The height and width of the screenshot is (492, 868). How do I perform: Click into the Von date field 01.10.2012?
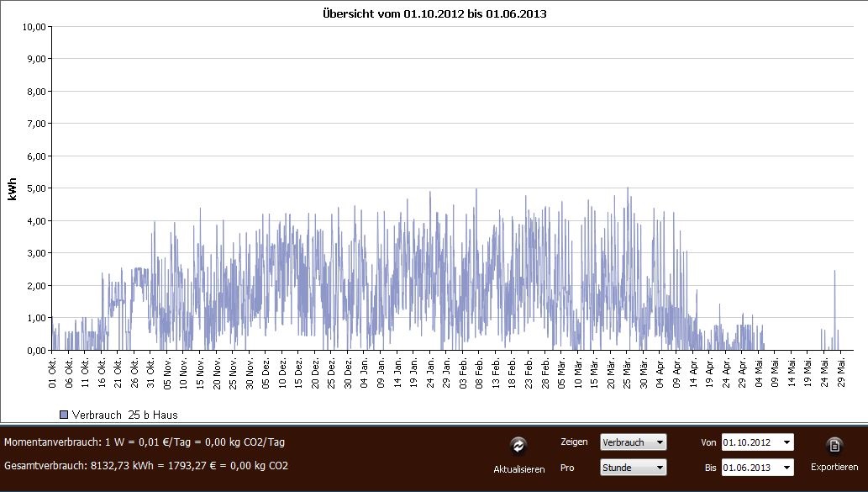pos(750,442)
